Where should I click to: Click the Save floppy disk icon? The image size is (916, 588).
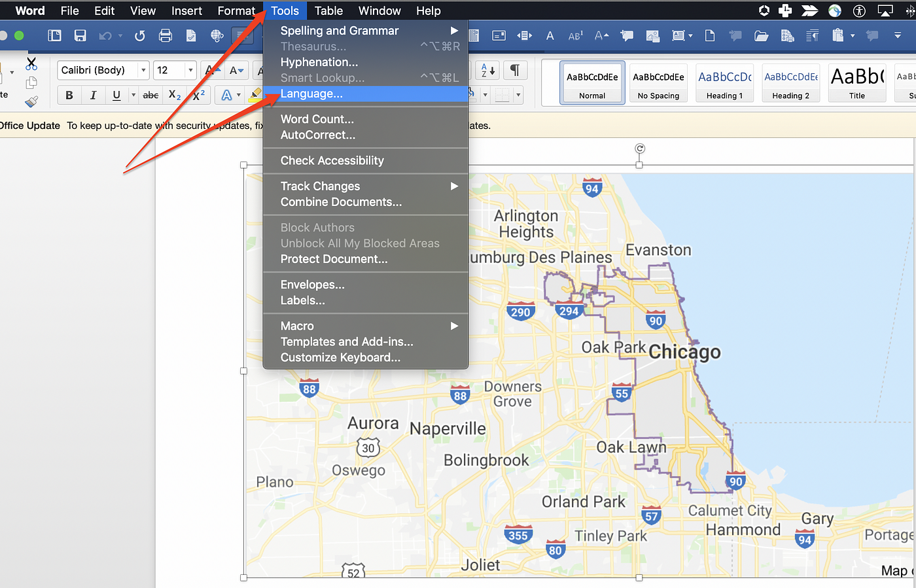click(80, 35)
